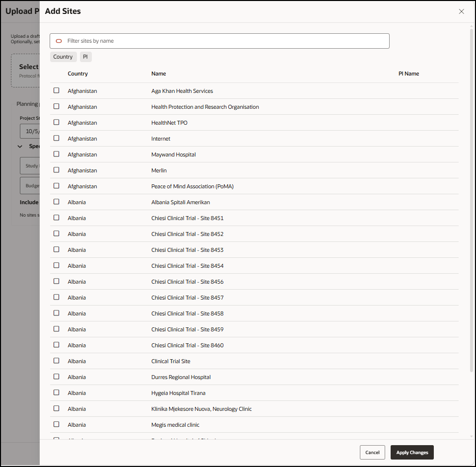Select the HealthNet TPO checkbox

pos(57,122)
